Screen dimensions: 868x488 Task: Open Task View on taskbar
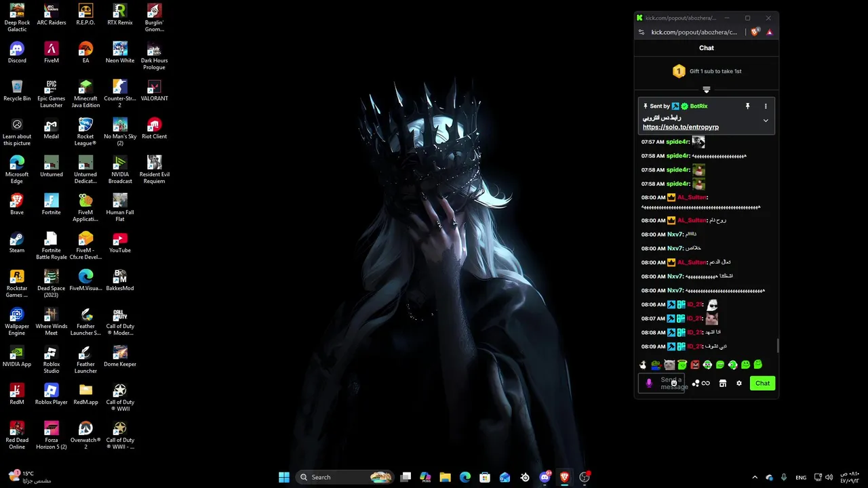406,477
